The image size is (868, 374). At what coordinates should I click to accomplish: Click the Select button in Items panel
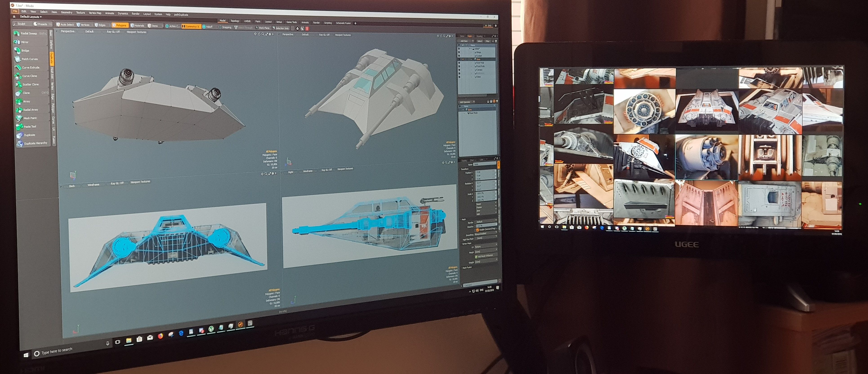pos(480,41)
